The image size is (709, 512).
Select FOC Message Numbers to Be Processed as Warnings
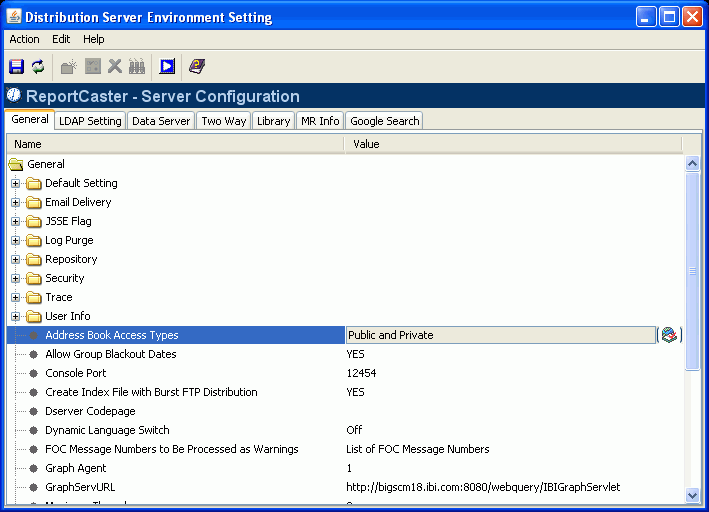click(x=171, y=449)
